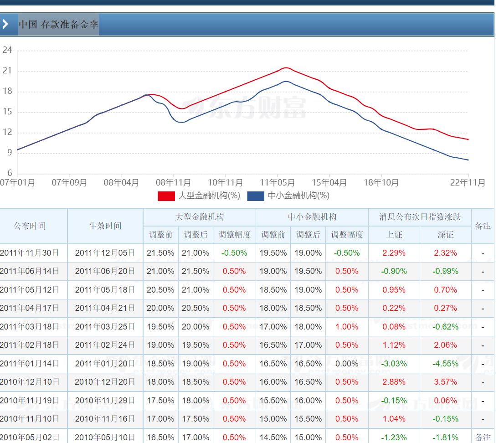Click the -4.55% 深证 value
The height and width of the screenshot is (443, 504).
click(x=446, y=364)
